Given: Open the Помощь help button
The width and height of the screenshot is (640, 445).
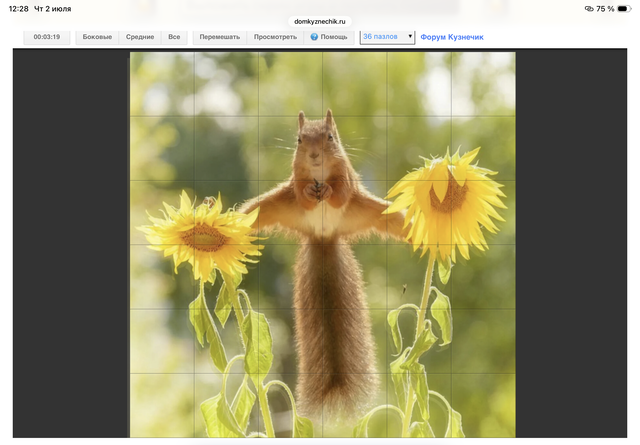Looking at the screenshot, I should tap(329, 37).
